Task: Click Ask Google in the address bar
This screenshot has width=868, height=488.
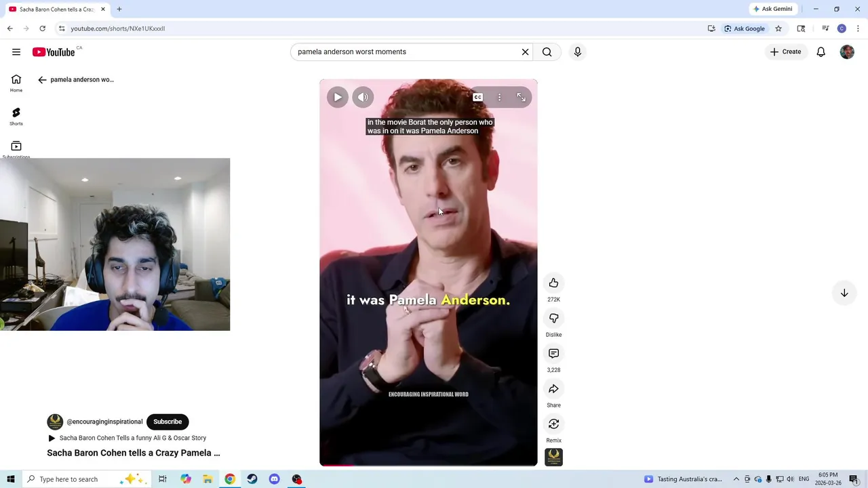Action: (x=744, y=28)
